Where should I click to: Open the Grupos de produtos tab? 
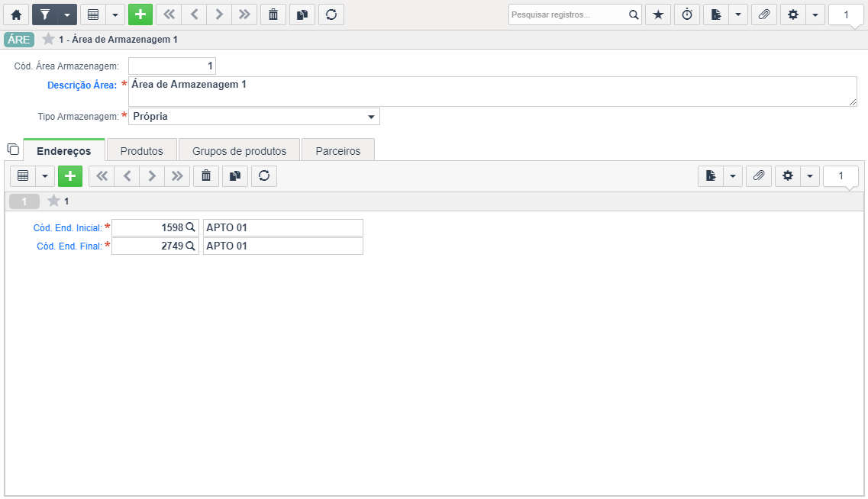tap(239, 150)
